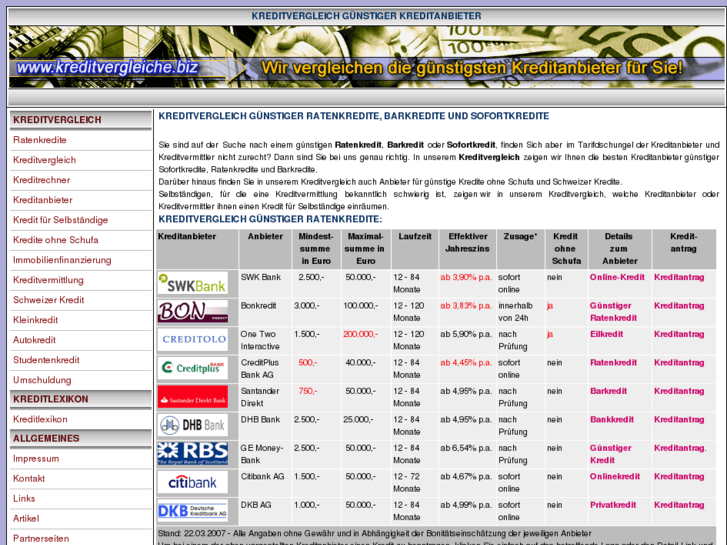Click Kreditantrag for Santander Direkt
This screenshot has height=545, width=727.
(679, 391)
